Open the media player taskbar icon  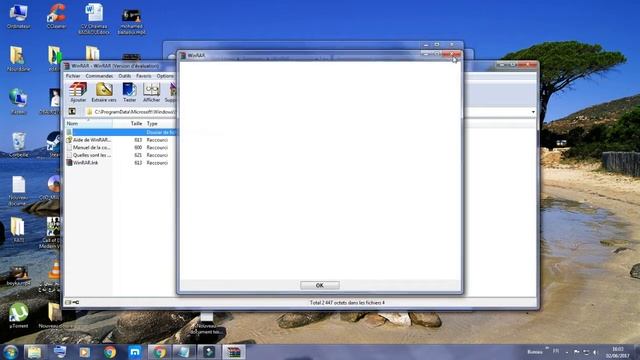click(x=84, y=352)
